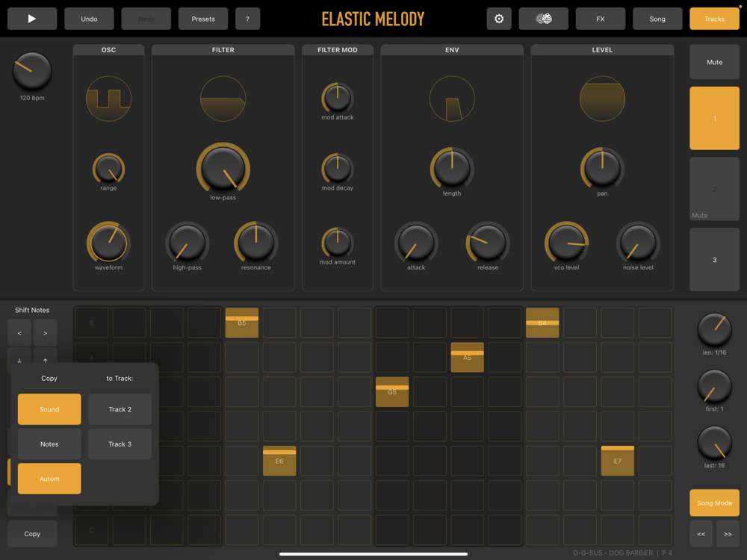Start playback with the play button
The height and width of the screenshot is (560, 747).
32,19
